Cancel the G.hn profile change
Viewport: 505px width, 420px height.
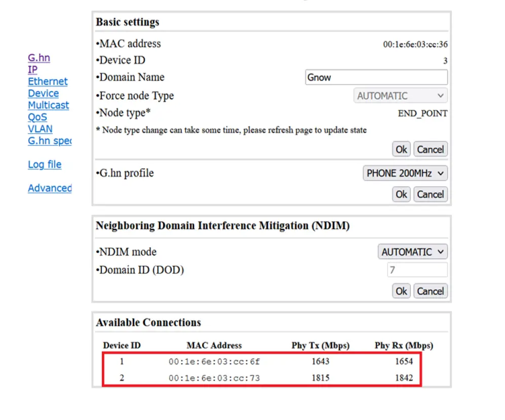[x=430, y=194]
